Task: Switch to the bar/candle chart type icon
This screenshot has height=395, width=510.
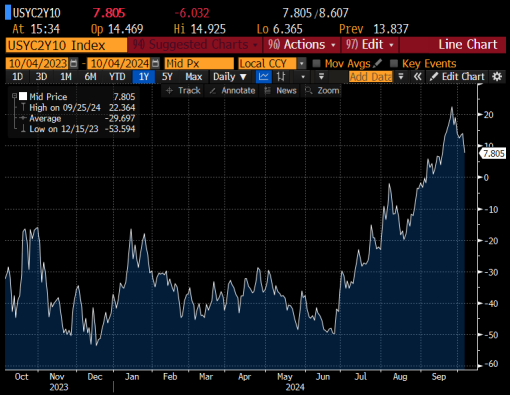Action: click(281, 77)
